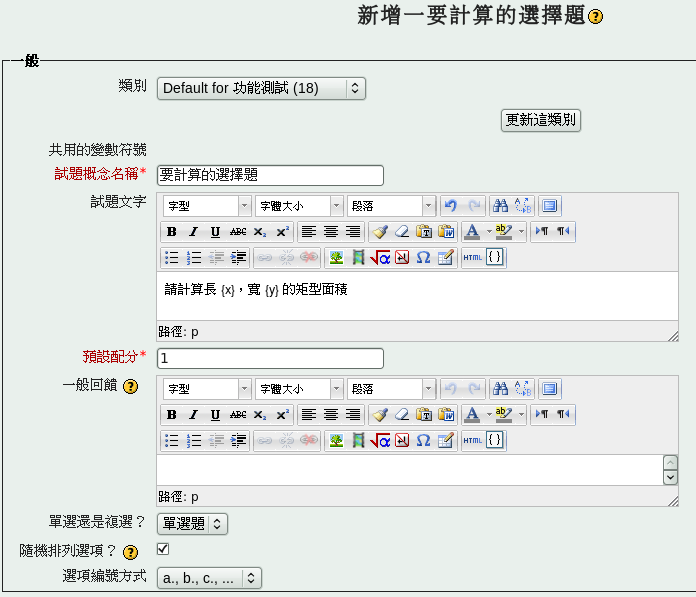The image size is (696, 597).
Task: Insert special character omega in question text editor
Action: click(x=423, y=258)
